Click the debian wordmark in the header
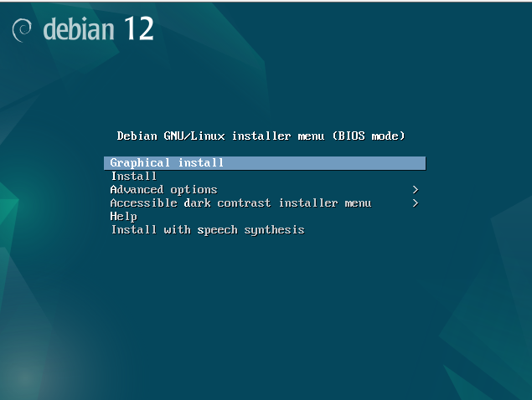532x400 pixels. tap(79, 29)
